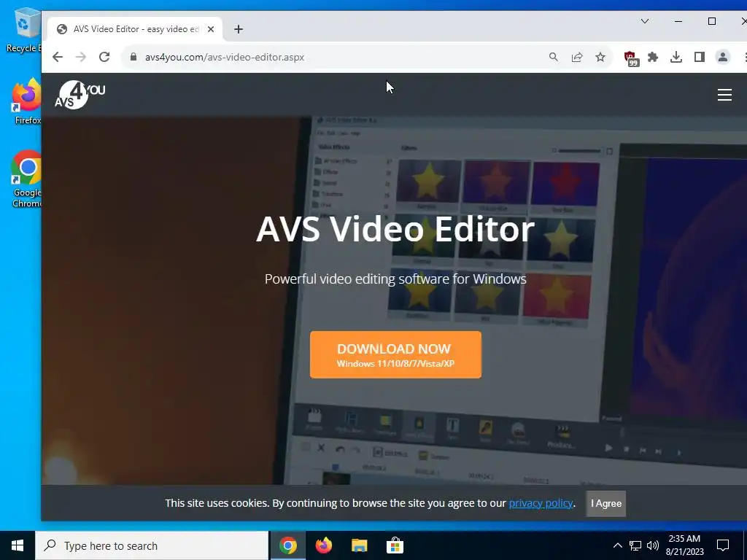Open a new browser tab
Screen dimensions: 747x560
click(x=239, y=29)
